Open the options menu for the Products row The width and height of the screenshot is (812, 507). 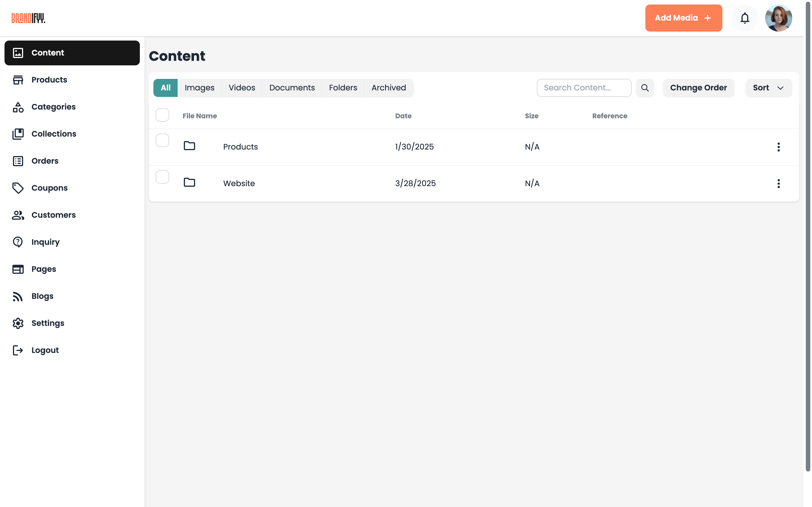point(778,147)
